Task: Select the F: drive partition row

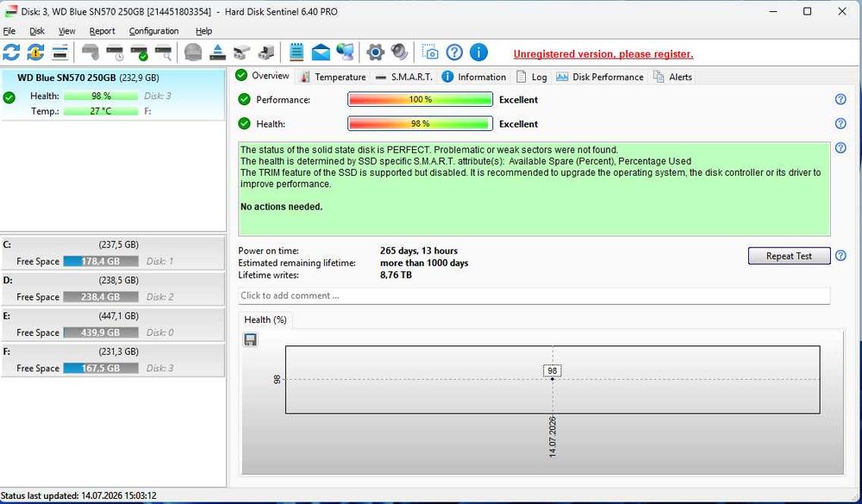Action: [x=113, y=360]
